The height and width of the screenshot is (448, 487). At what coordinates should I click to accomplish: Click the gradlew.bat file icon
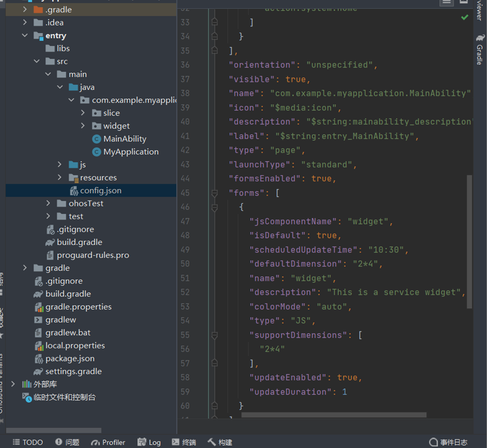tap(38, 333)
